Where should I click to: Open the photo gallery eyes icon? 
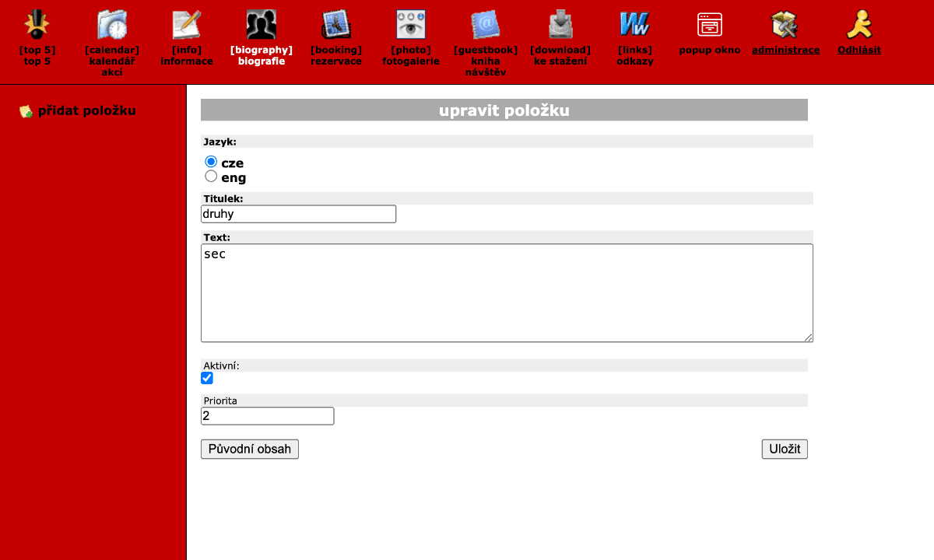point(411,25)
